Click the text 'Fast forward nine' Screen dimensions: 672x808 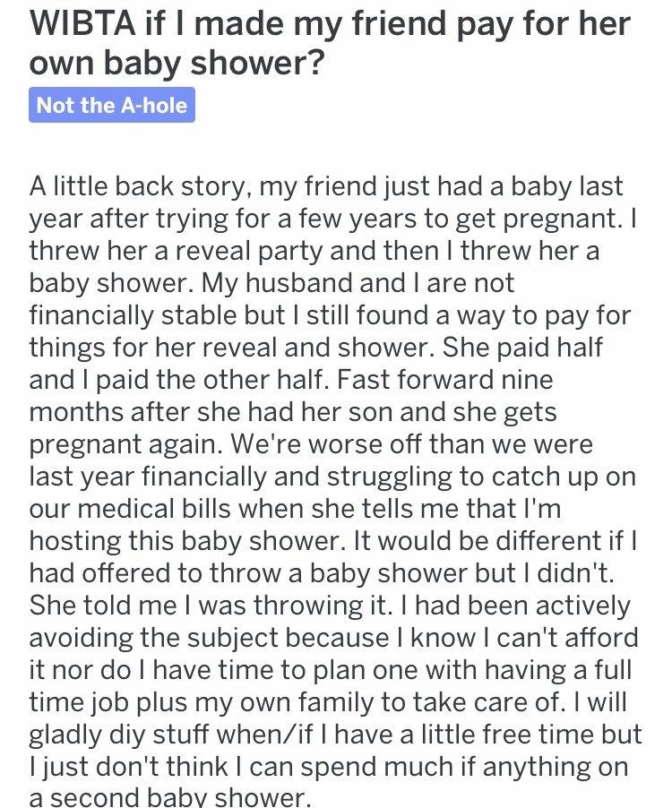(444, 380)
